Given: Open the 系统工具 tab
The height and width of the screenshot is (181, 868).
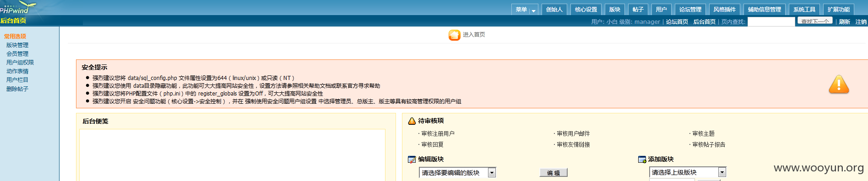Looking at the screenshot, I should point(804,10).
